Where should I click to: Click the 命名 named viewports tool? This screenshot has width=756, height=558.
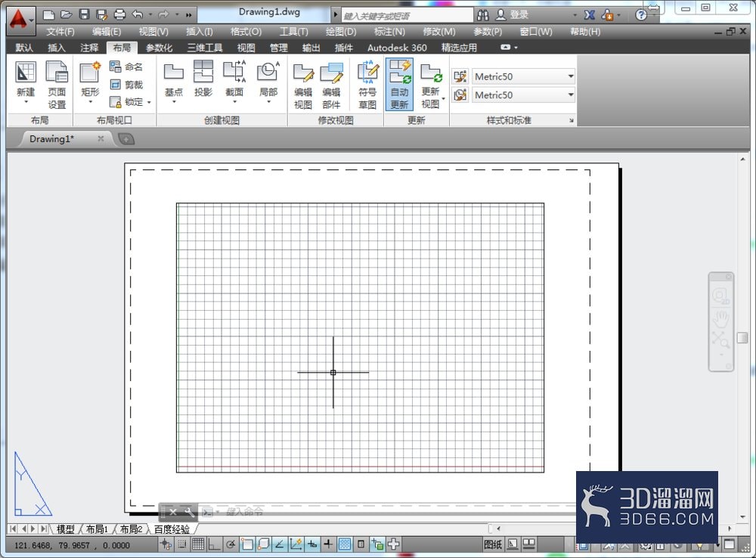coord(126,67)
